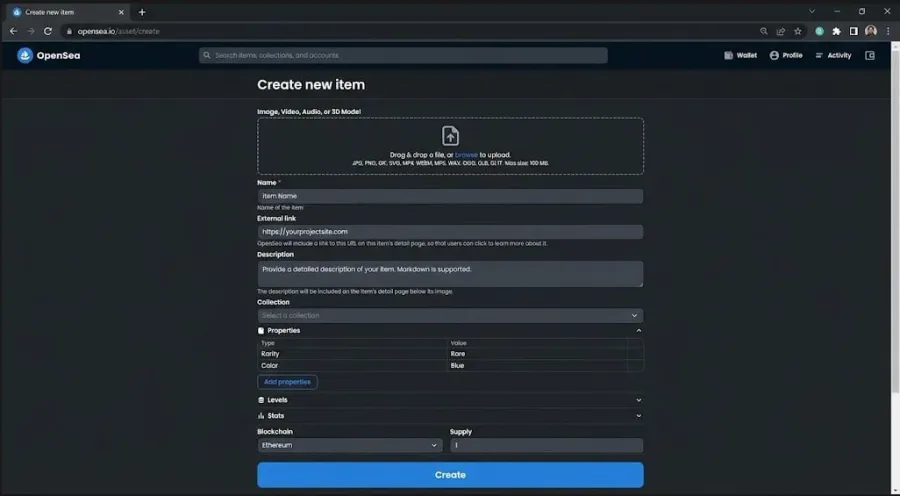Click the Profile person icon
Screen dimensions: 900x496
[774, 55]
